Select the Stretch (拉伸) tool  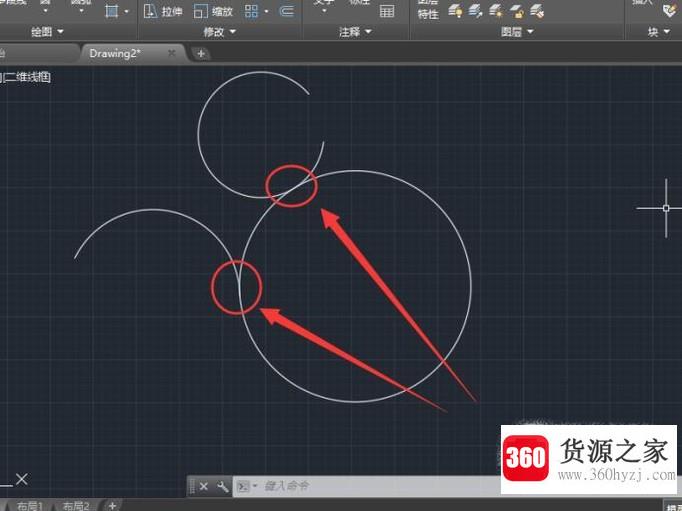click(163, 11)
